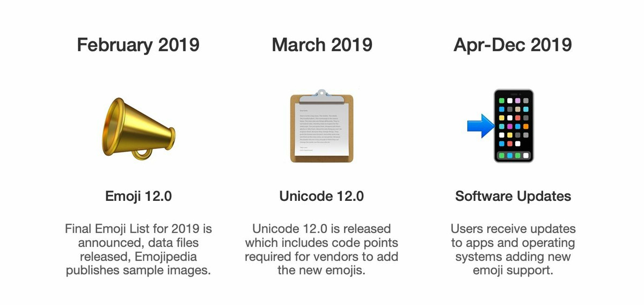Click the Emoji 12.0 title
The image size is (644, 305).
pos(138,197)
